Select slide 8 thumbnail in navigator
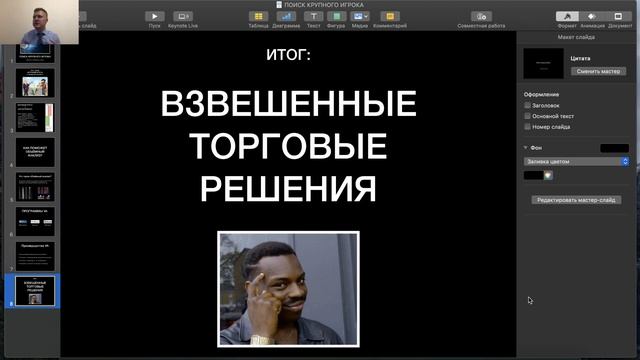640x360 pixels. (x=35, y=291)
